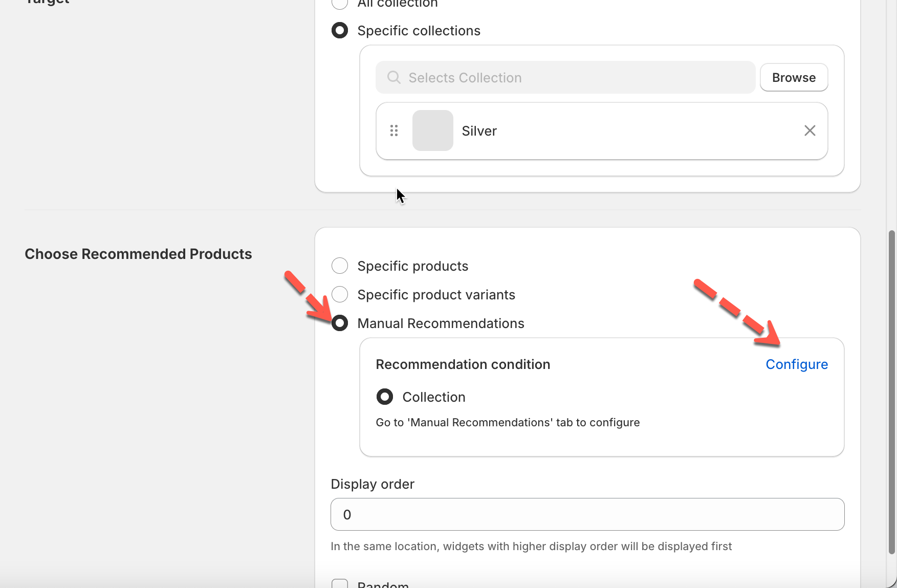Screen dimensions: 897x588
Task: Click the magnifier icon in the collection search
Action: tap(393, 77)
